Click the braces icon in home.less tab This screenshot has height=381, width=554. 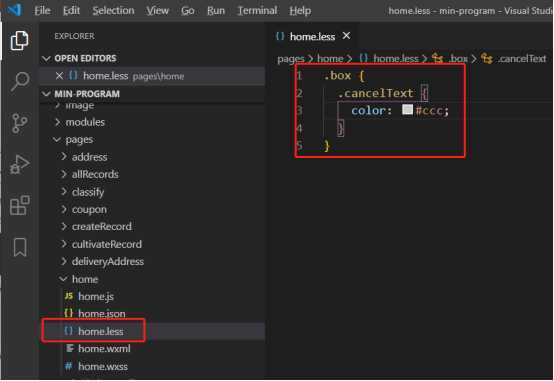click(x=280, y=36)
